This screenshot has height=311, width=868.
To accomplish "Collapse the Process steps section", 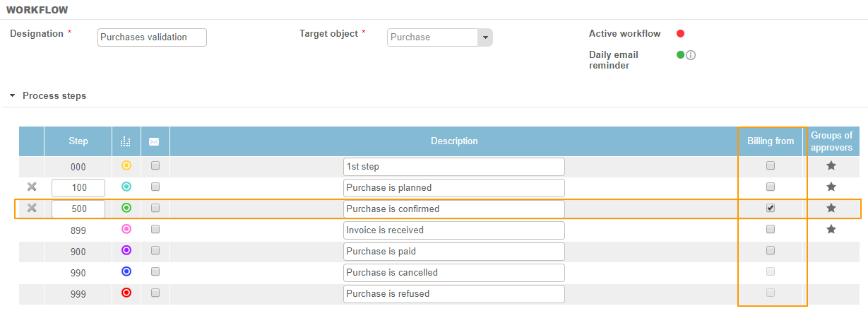I will (x=13, y=95).
